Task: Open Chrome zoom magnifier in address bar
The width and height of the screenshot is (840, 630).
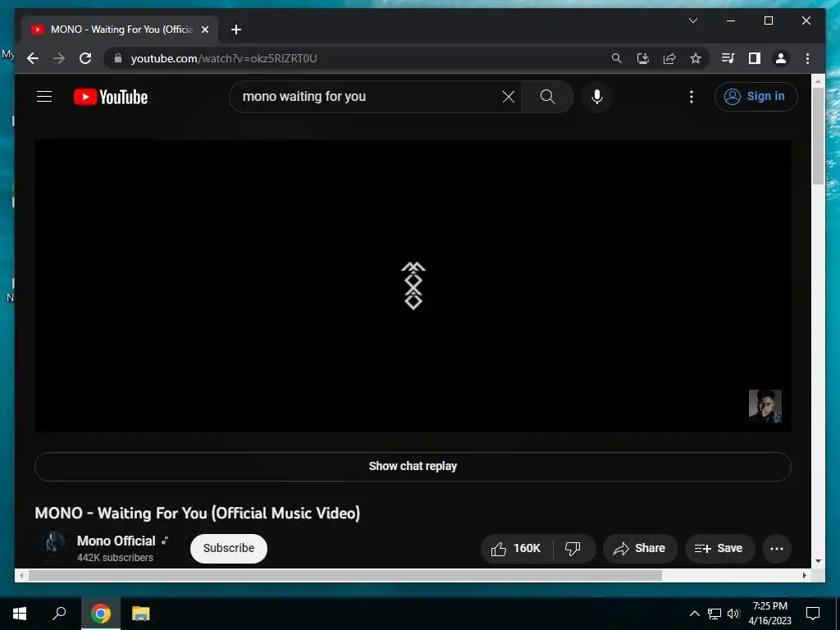Action: (x=617, y=58)
